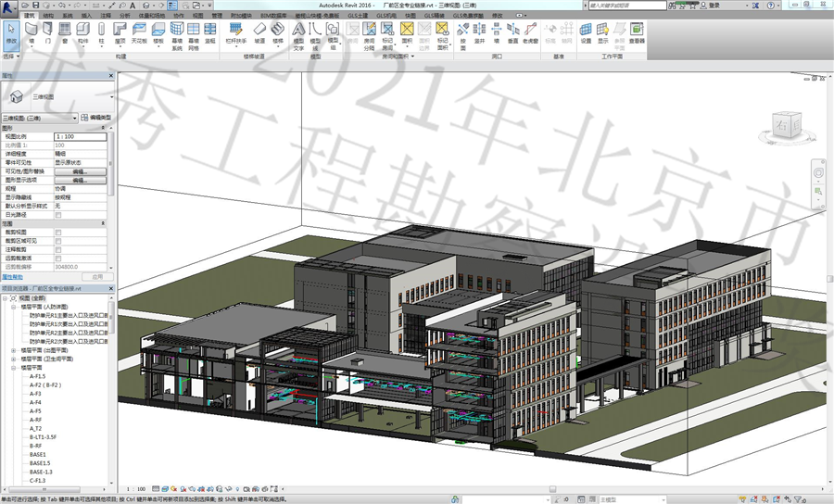Open the 注释 ribbon tab
This screenshot has height=504, width=834.
coord(106,16)
